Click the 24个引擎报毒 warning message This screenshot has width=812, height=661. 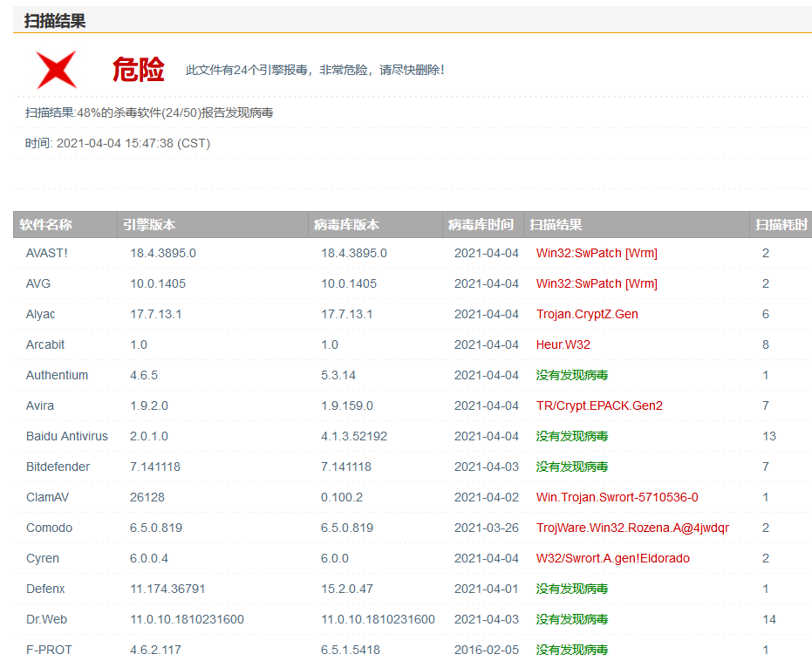(315, 70)
